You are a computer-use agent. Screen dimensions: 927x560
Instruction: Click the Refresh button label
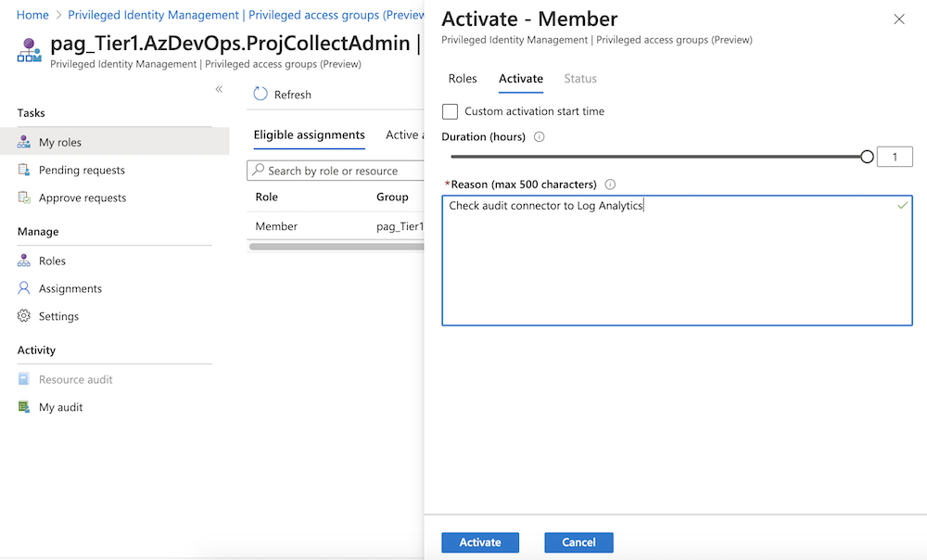tap(293, 95)
